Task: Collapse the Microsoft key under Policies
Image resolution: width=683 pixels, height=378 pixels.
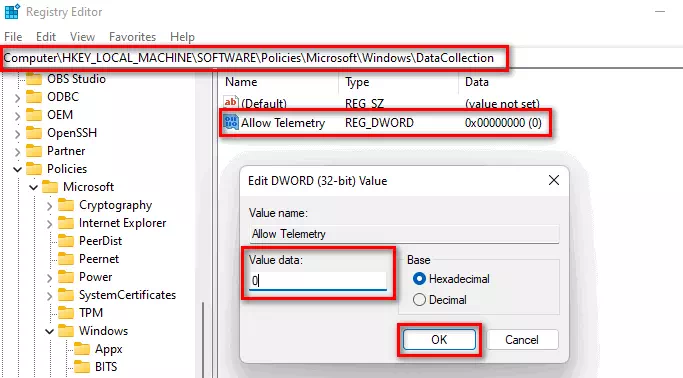Action: click(34, 188)
